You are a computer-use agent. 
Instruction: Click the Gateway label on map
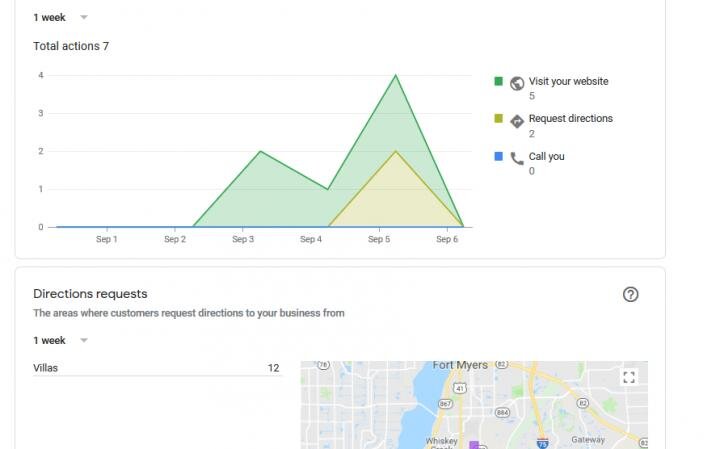coord(588,440)
